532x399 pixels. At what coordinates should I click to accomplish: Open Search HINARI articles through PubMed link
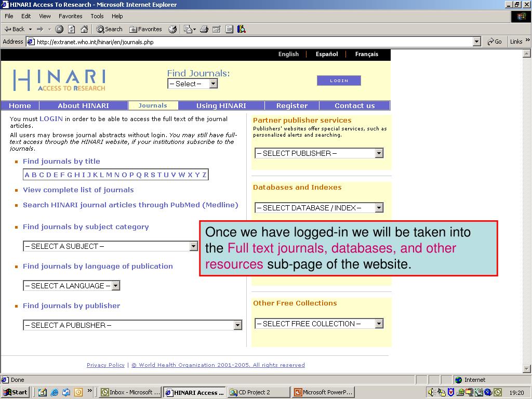(130, 205)
